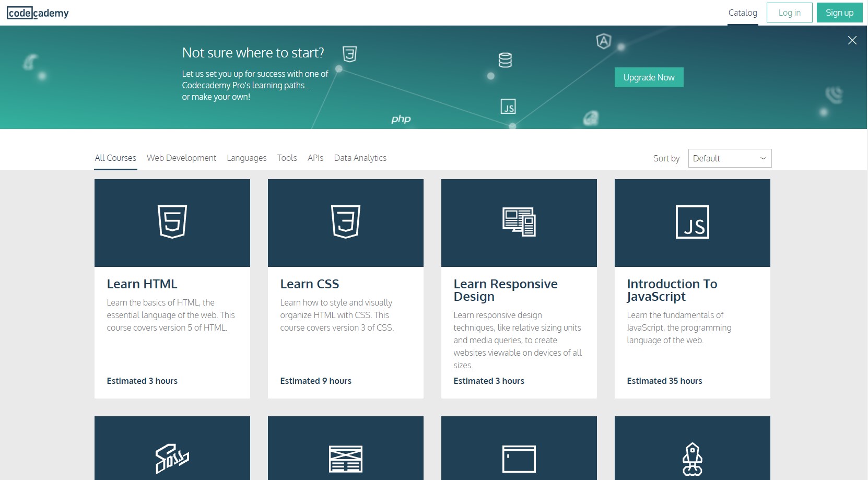Open the Sort by Default dropdown

[x=730, y=158]
